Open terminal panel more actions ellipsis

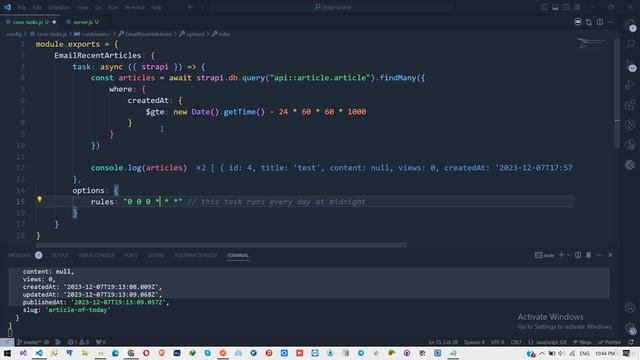tap(600, 255)
